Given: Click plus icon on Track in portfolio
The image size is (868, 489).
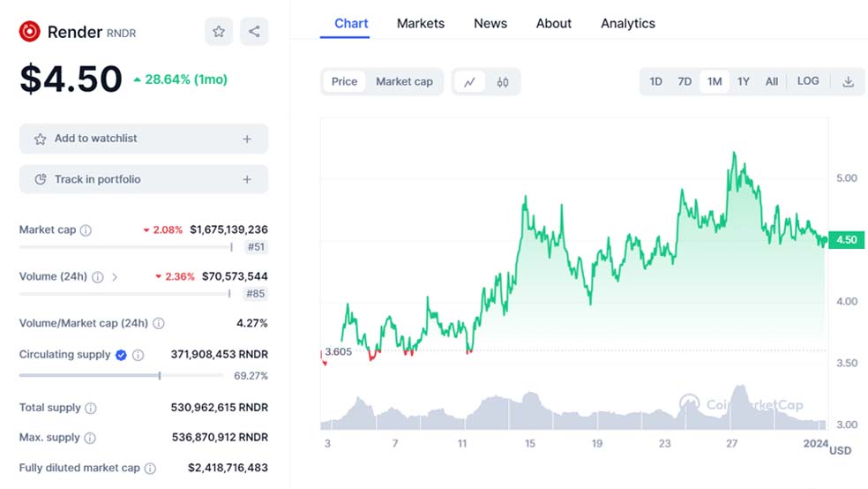Looking at the screenshot, I should (x=247, y=179).
